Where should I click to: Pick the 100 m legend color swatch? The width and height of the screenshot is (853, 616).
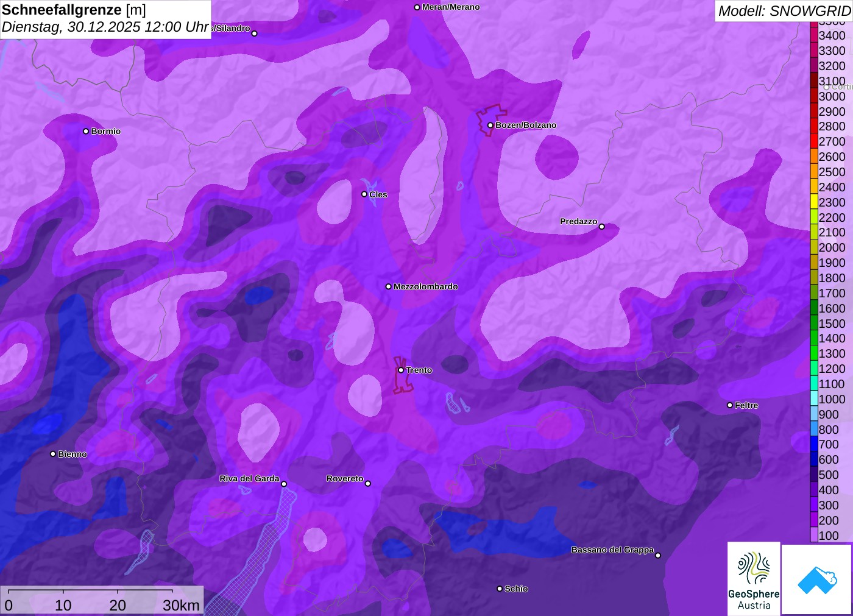[x=814, y=536]
